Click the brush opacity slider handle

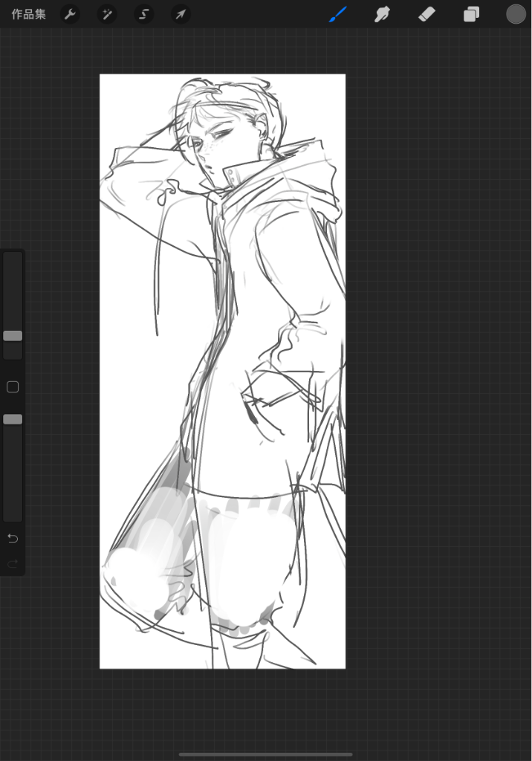[13, 419]
